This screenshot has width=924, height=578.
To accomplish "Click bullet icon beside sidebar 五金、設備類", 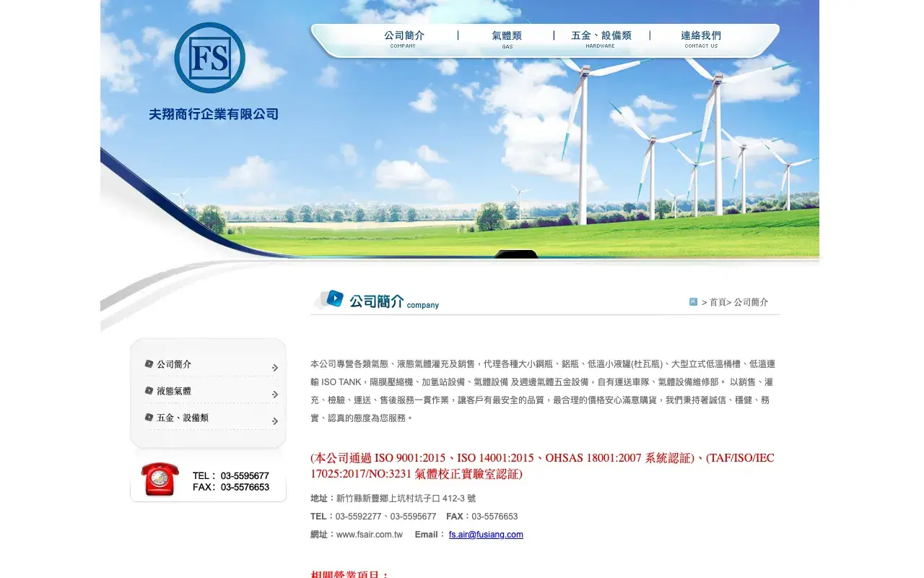I will click(149, 418).
